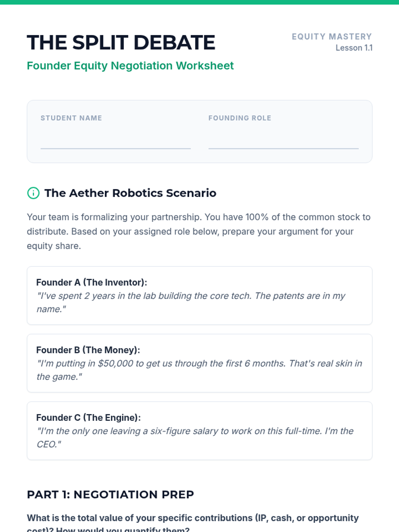Click the PART 1: NEGOTIATION PREP heading
The image size is (399, 532).
110,494
